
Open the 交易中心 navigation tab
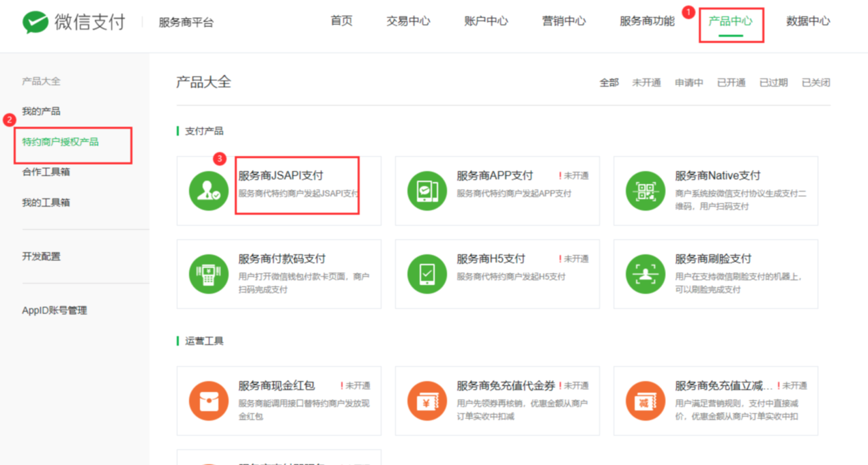[x=408, y=21]
